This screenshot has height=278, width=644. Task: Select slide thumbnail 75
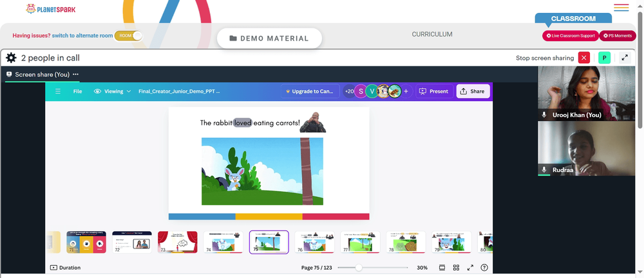pos(269,242)
